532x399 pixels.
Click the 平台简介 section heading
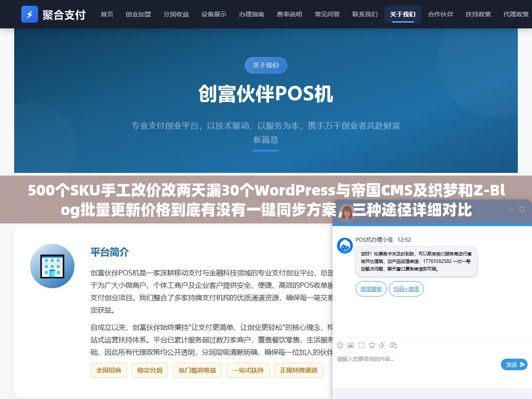coord(110,252)
